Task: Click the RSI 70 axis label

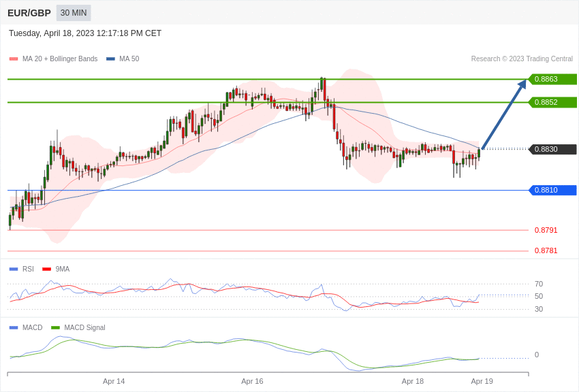Action: pos(539,284)
